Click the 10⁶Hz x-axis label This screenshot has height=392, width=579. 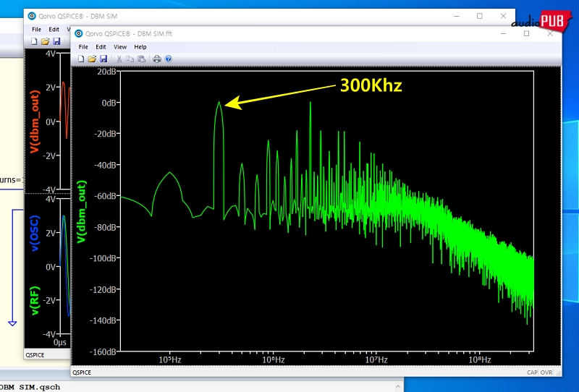274,359
